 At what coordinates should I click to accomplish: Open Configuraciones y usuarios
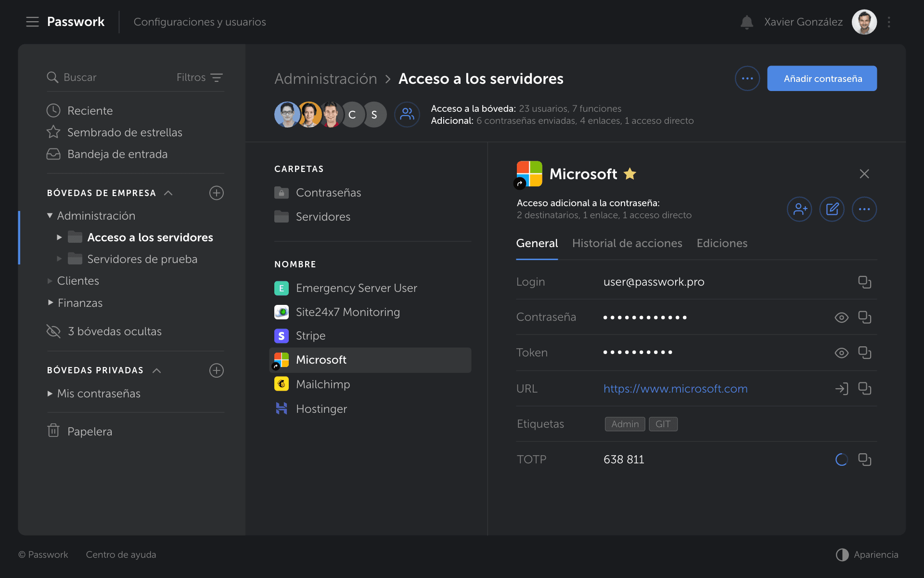(x=200, y=22)
